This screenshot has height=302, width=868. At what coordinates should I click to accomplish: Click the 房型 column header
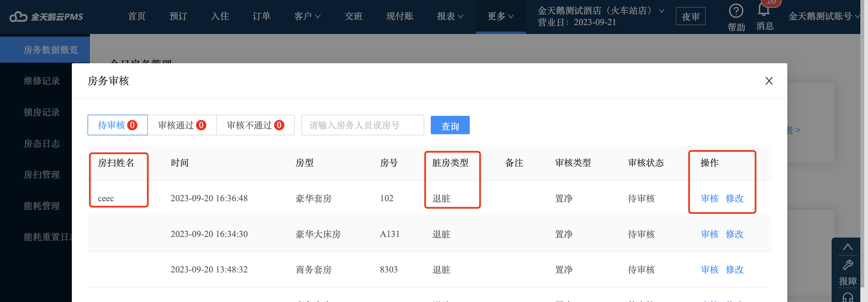pyautogui.click(x=304, y=163)
